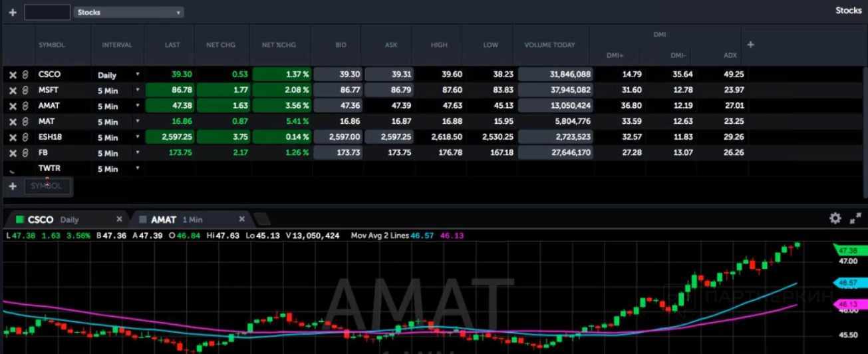
Task: Remove the AMAT row with its X icon
Action: click(x=13, y=106)
